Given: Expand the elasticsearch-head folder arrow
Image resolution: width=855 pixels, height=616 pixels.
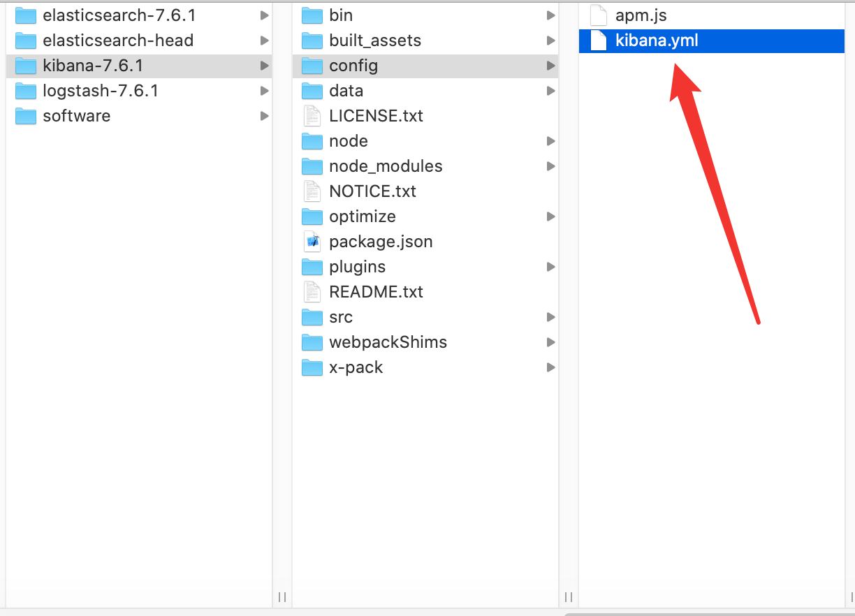Looking at the screenshot, I should [x=264, y=41].
